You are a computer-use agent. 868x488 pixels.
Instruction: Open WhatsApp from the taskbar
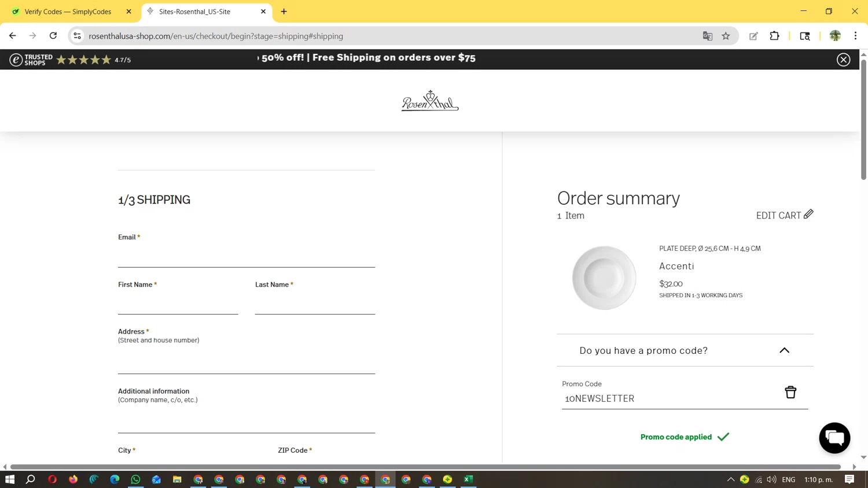pos(135,479)
